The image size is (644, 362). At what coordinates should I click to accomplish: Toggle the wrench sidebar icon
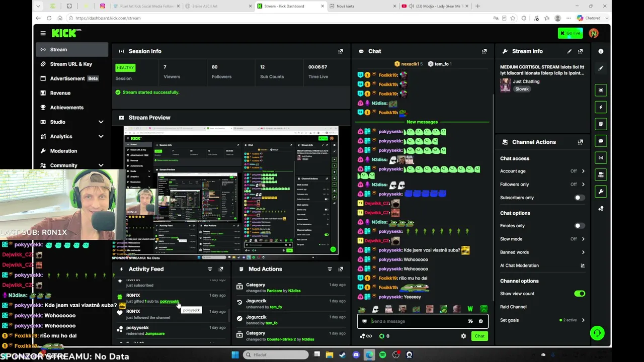tap(601, 192)
